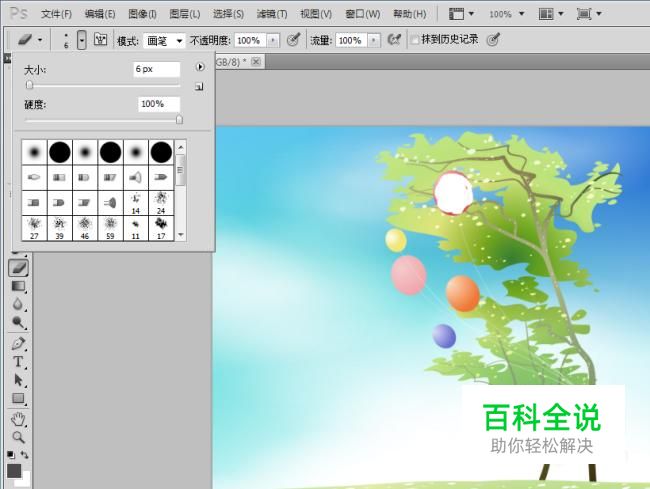
Task: Select the Hand tool
Action: click(18, 419)
